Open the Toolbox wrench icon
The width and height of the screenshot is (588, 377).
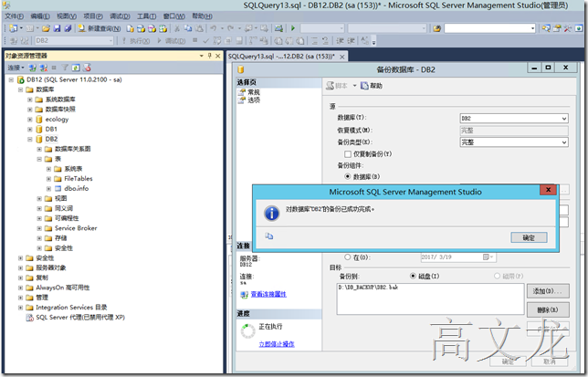[568, 28]
